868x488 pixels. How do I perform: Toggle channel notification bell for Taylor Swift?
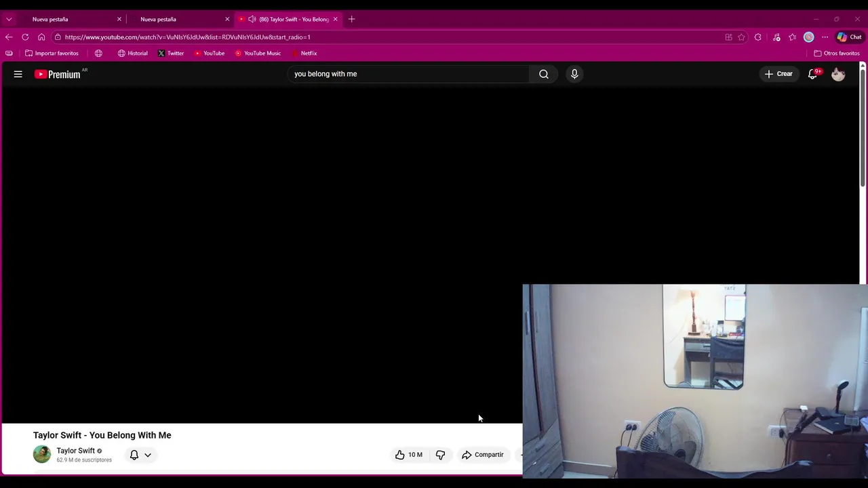point(134,455)
